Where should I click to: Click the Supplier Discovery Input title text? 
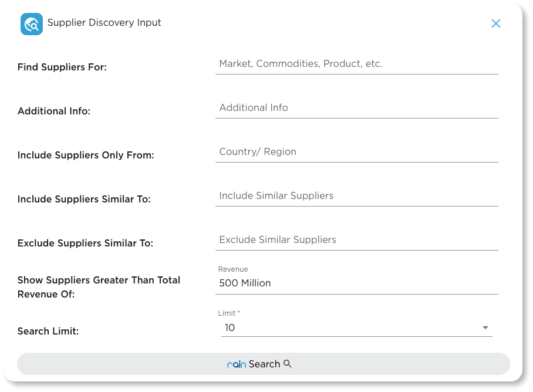pos(104,23)
